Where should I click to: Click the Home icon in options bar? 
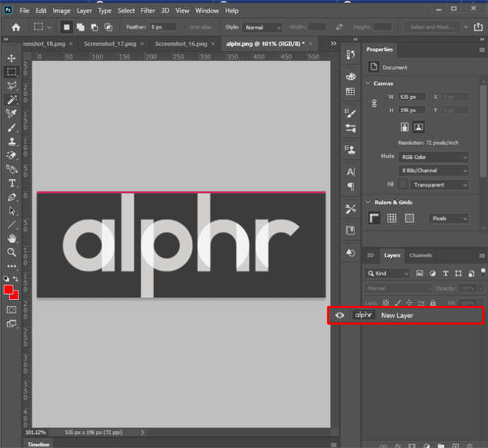coord(16,27)
